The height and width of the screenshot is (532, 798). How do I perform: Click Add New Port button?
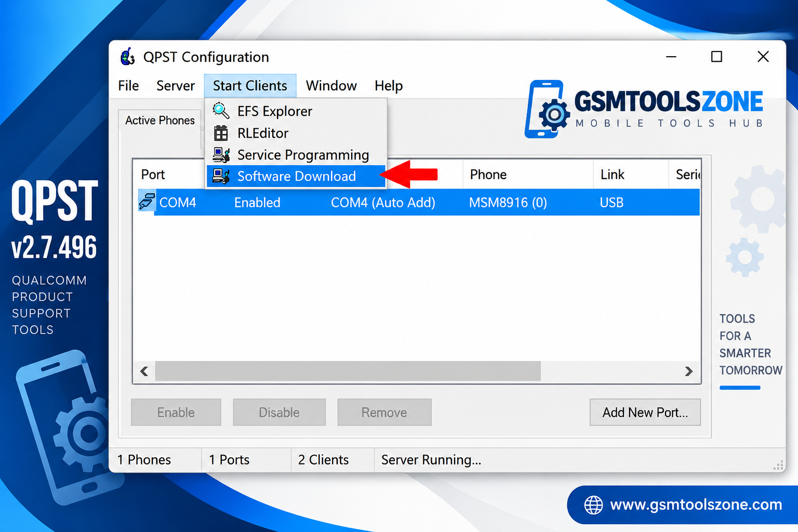pyautogui.click(x=645, y=413)
